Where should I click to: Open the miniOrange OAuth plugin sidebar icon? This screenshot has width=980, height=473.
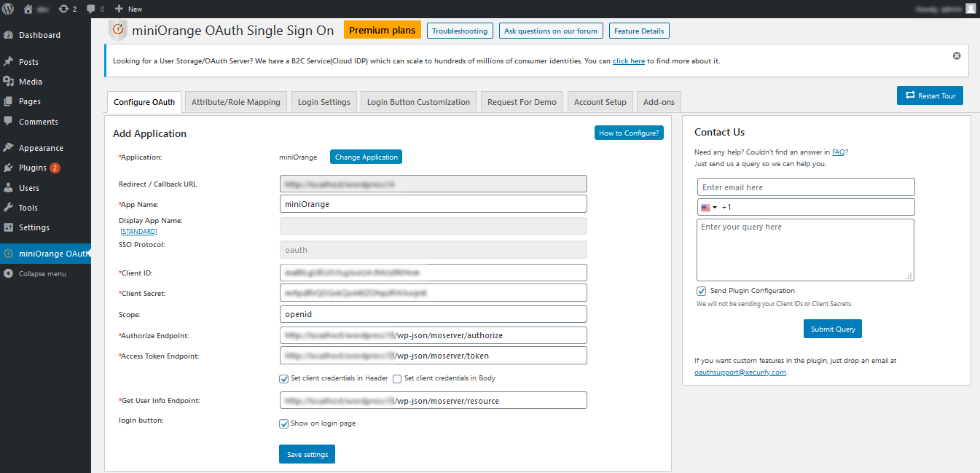9,253
